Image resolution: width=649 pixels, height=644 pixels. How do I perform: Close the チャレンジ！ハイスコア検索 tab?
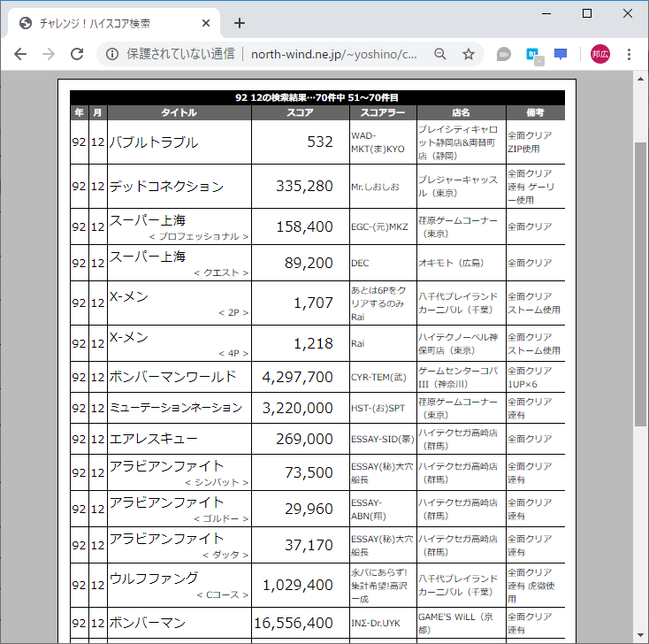pyautogui.click(x=206, y=23)
